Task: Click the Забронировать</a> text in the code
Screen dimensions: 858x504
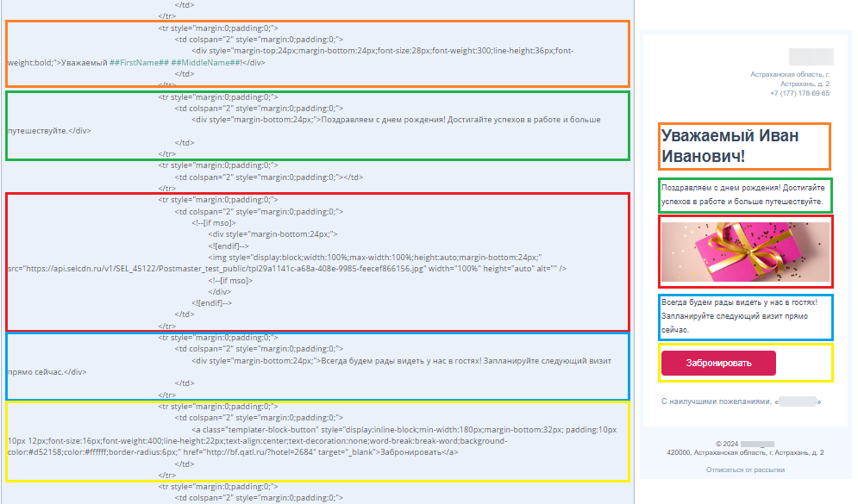Action: (419, 452)
